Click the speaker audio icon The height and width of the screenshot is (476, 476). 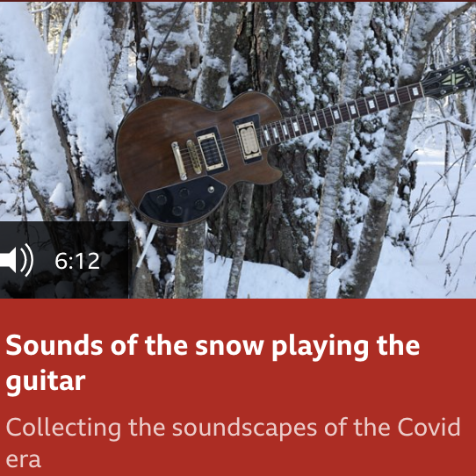pos(17,260)
